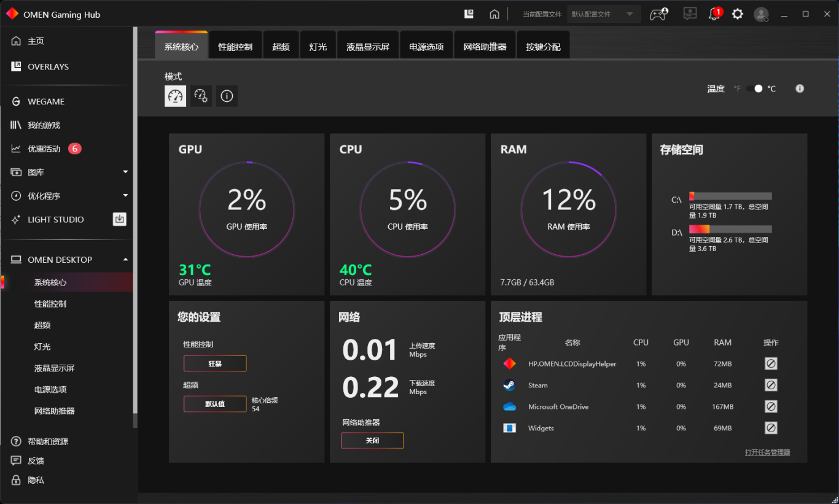Click the 2% GPU usage gauge

tap(247, 209)
